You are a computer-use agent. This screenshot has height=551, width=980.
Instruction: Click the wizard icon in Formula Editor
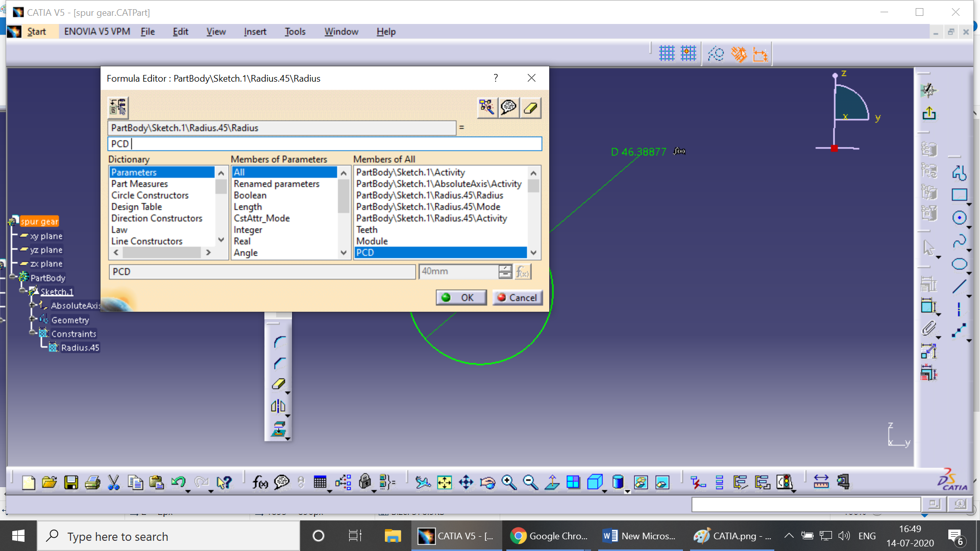click(x=487, y=108)
